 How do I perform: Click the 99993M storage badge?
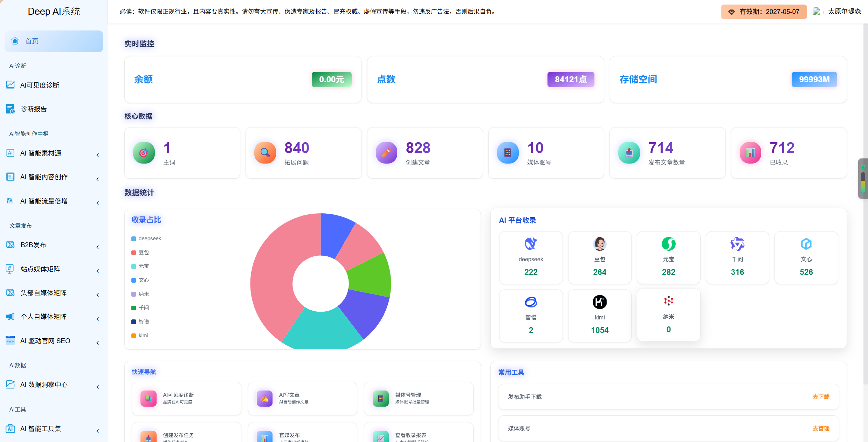pyautogui.click(x=814, y=79)
